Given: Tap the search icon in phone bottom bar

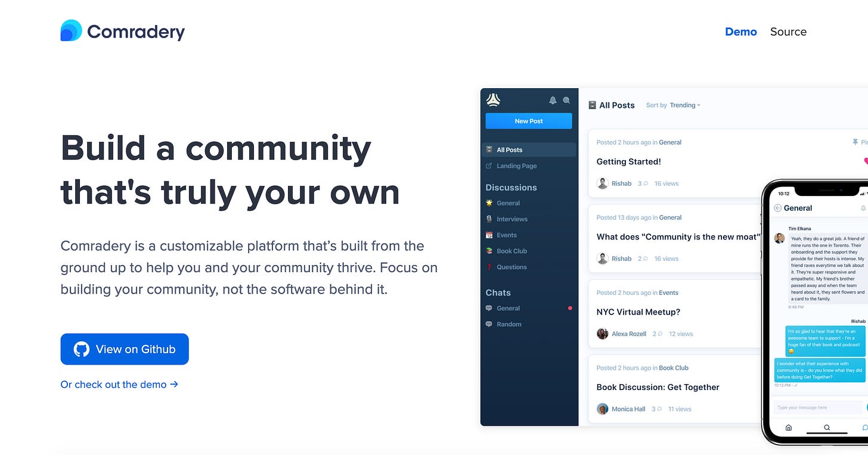Looking at the screenshot, I should [x=827, y=427].
